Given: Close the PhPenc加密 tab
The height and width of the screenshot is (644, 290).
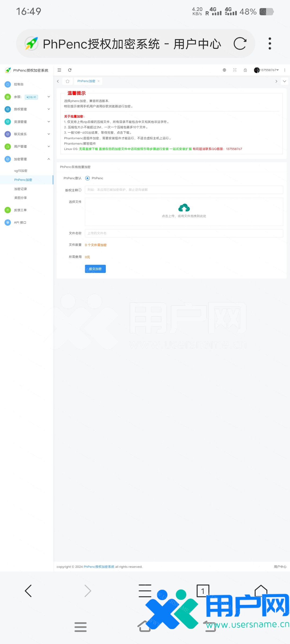Looking at the screenshot, I should click(x=99, y=81).
